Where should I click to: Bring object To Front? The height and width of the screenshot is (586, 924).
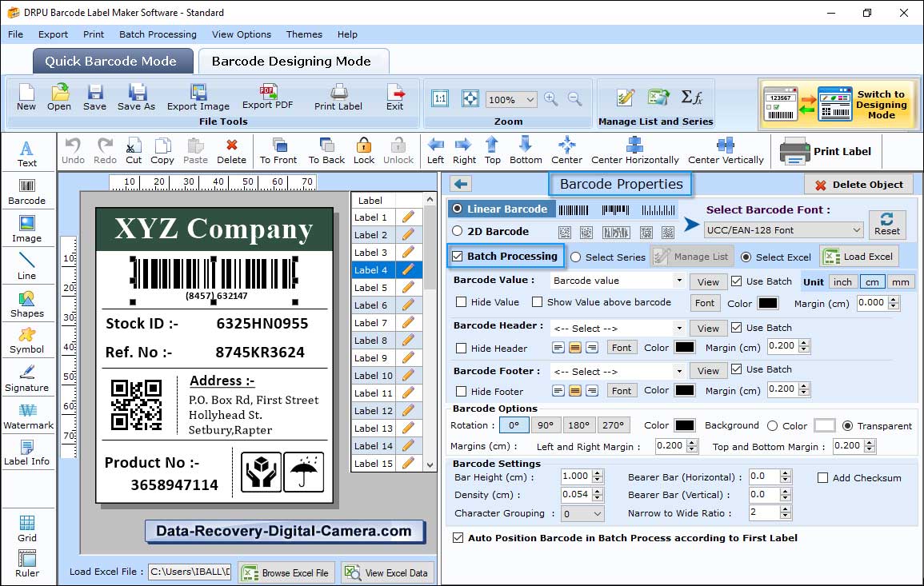point(278,151)
